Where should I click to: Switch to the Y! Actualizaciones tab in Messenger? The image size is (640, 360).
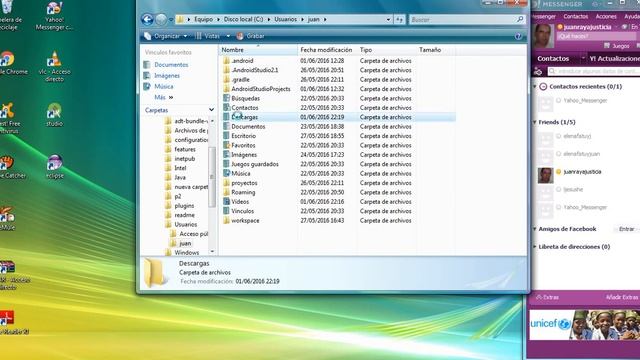pyautogui.click(x=614, y=58)
